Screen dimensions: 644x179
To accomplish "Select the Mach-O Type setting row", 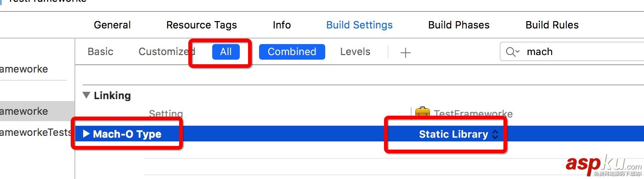I will [360, 134].
